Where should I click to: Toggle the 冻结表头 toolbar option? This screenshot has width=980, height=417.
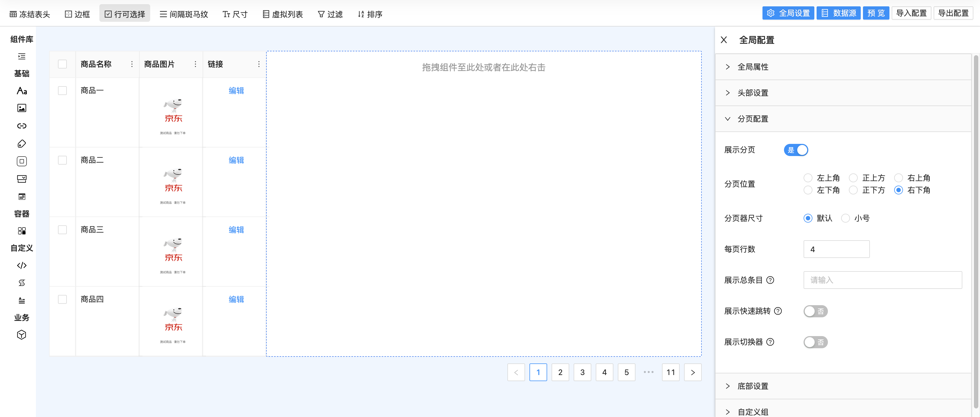tap(30, 14)
